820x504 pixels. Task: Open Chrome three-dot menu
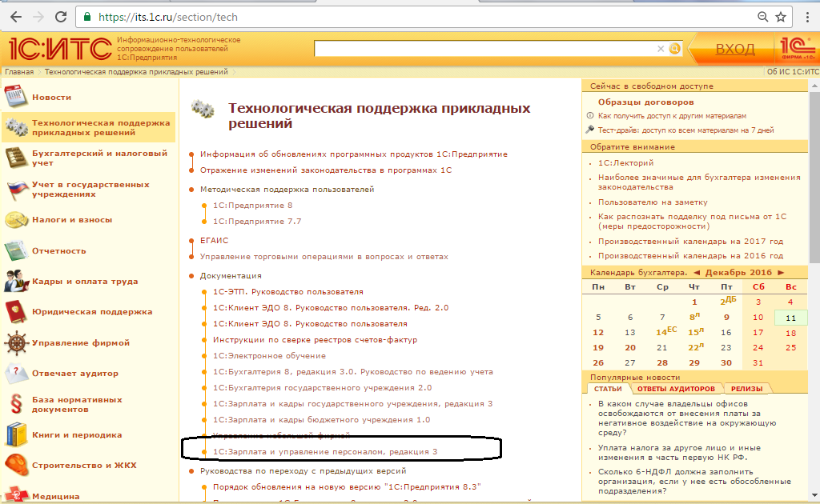pyautogui.click(x=808, y=18)
